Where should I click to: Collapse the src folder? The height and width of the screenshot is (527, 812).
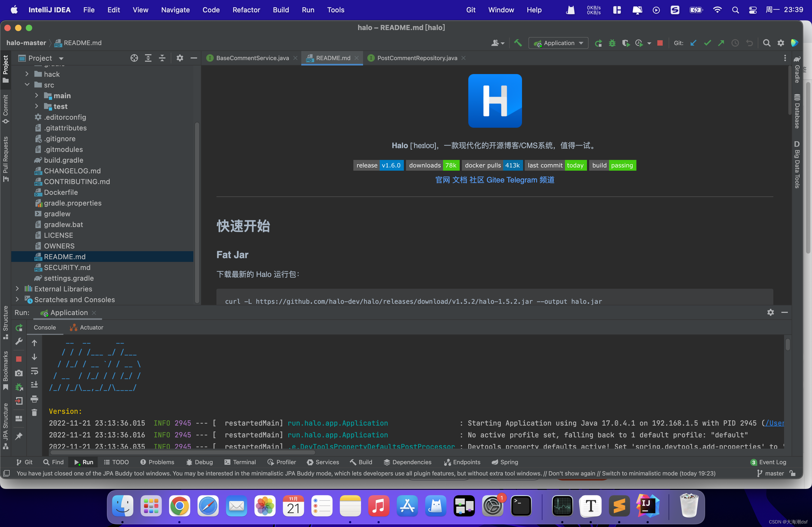point(27,85)
